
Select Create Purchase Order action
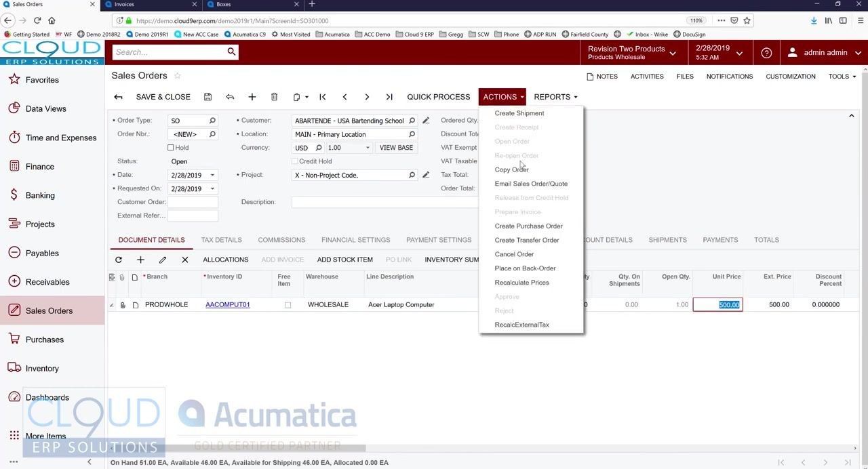tap(529, 226)
